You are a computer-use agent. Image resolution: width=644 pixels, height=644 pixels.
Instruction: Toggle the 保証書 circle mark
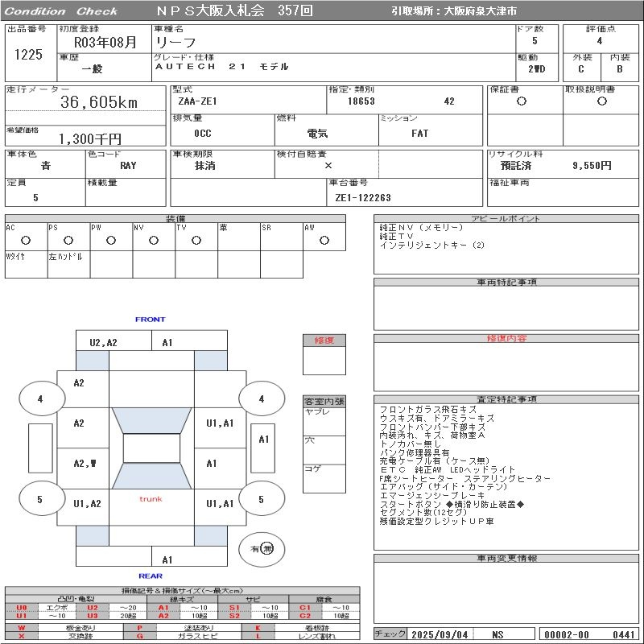point(522,101)
